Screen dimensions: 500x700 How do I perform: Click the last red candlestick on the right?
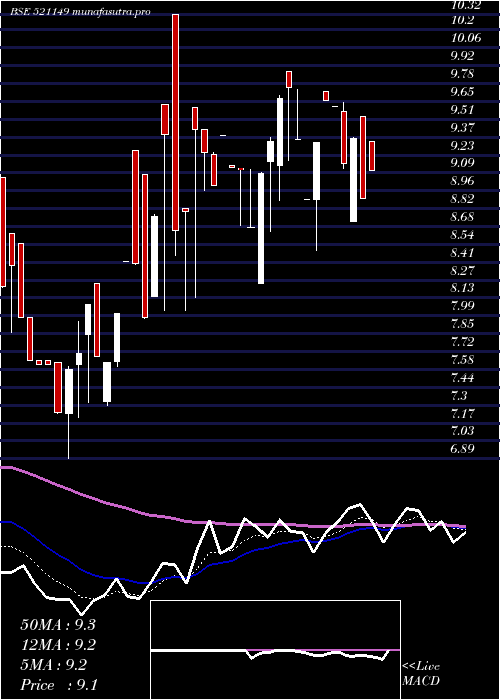click(x=372, y=156)
